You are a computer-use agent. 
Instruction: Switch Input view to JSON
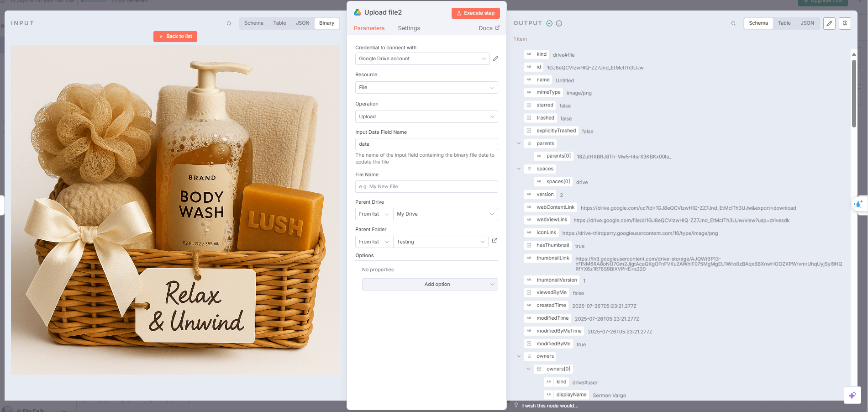tap(302, 23)
